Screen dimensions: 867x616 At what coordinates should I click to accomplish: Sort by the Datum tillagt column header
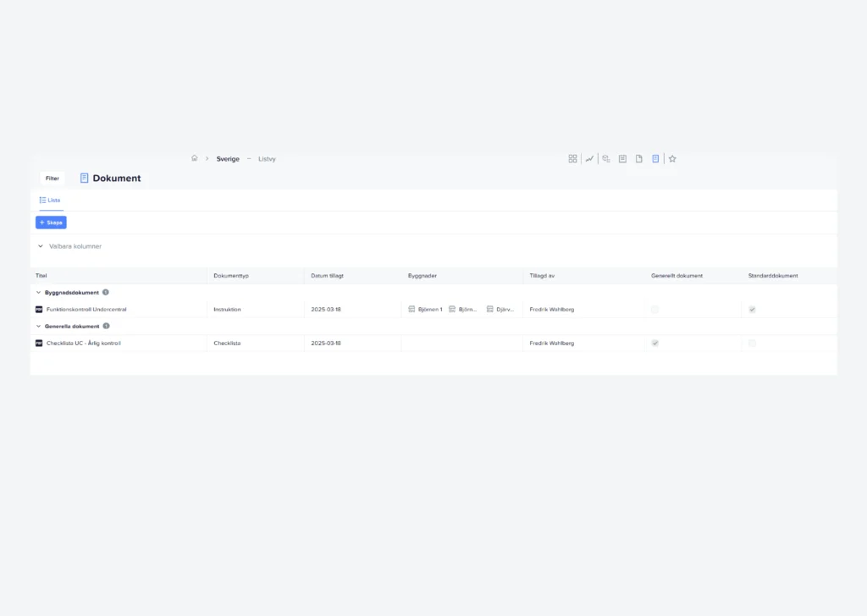327,276
